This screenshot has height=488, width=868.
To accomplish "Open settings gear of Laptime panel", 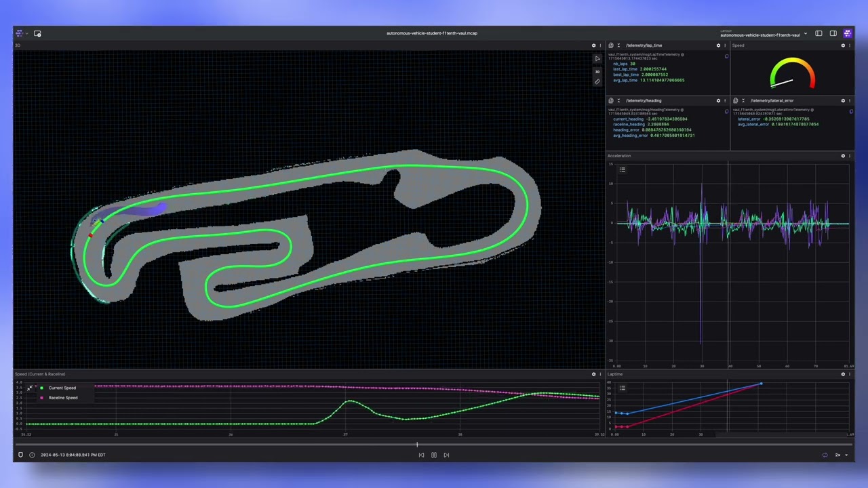I will (x=844, y=374).
